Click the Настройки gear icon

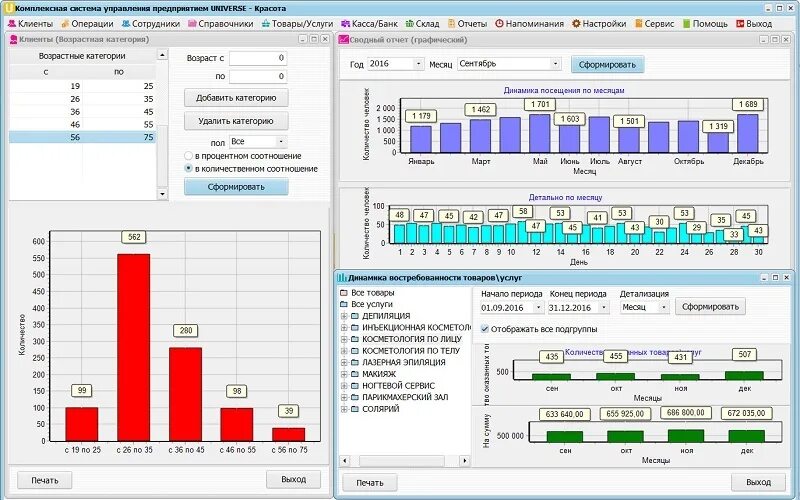pos(576,23)
